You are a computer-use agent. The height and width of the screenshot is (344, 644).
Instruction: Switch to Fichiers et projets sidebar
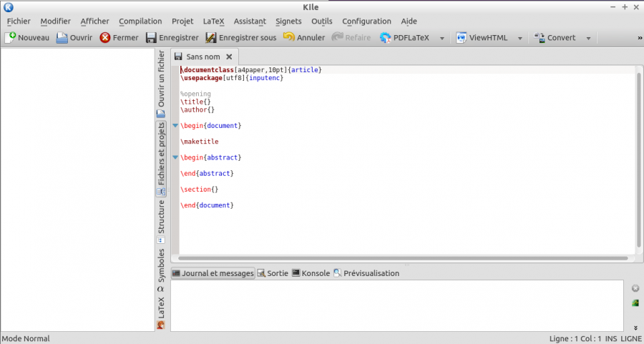pos(161,159)
